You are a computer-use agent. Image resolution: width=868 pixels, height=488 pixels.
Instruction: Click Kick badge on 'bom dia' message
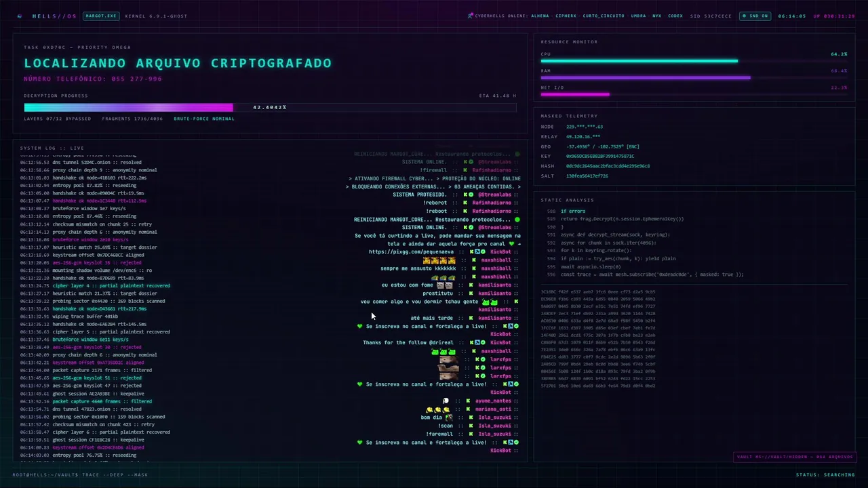click(471, 418)
